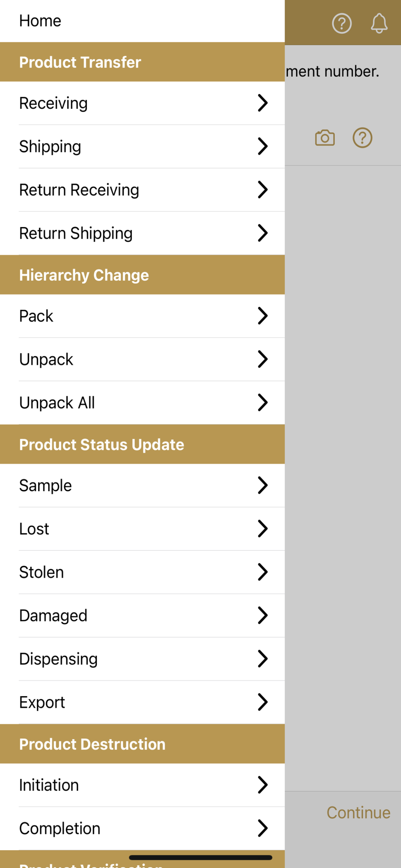Tap the chevron next to Unpack All
Viewport: 401px width, 868px height.
[x=263, y=402]
